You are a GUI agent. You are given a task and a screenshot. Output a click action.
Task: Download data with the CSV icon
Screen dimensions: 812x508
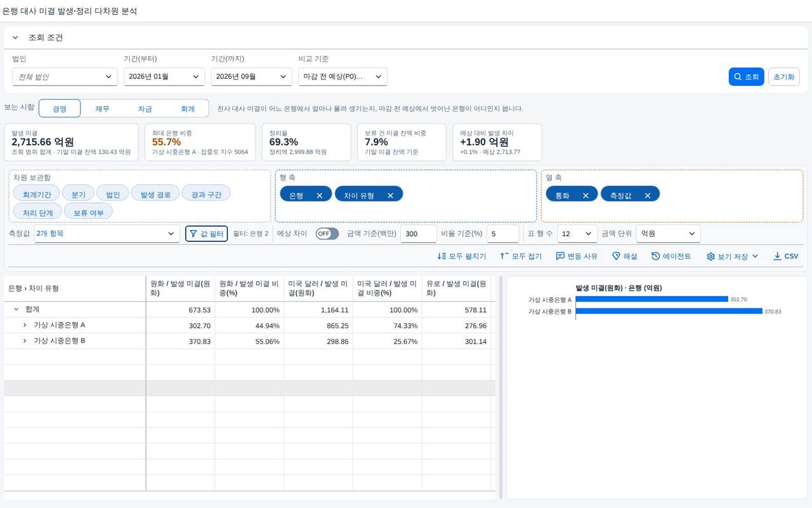(777, 257)
